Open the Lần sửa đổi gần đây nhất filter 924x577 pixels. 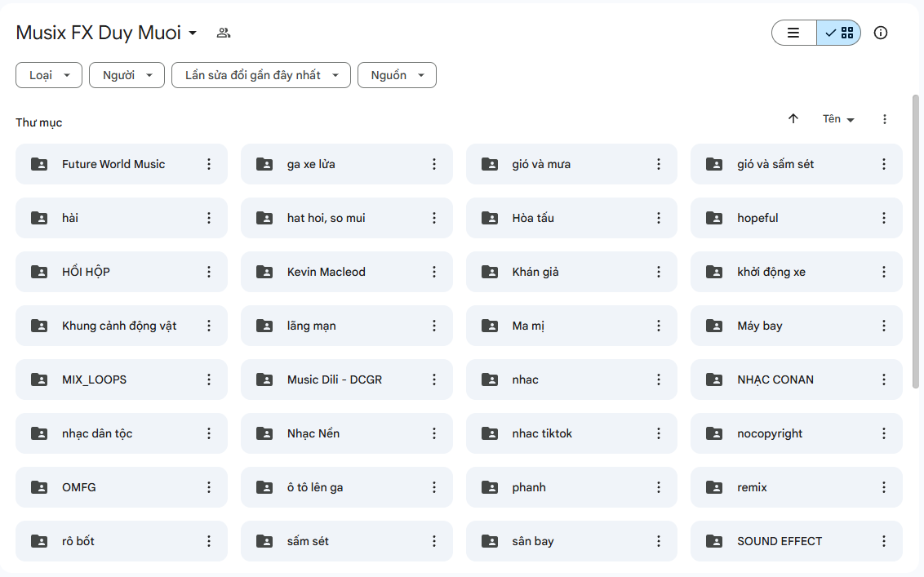coord(260,75)
